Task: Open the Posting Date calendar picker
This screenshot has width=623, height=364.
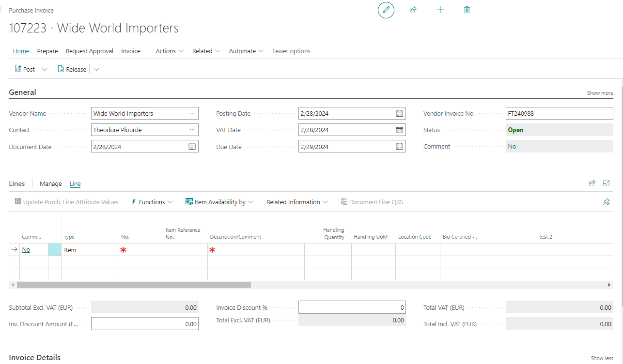Action: click(399, 114)
